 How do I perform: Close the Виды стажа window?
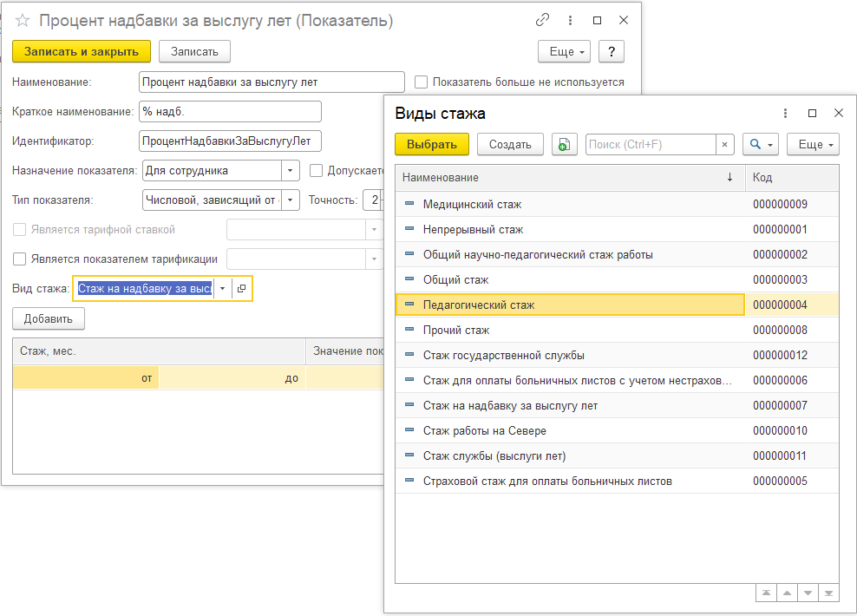(x=839, y=113)
